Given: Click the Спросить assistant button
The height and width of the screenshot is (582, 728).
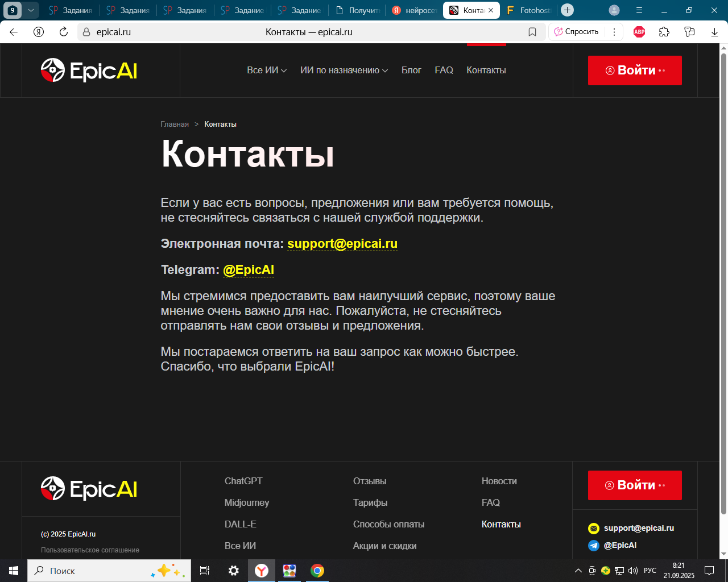Looking at the screenshot, I should [577, 32].
